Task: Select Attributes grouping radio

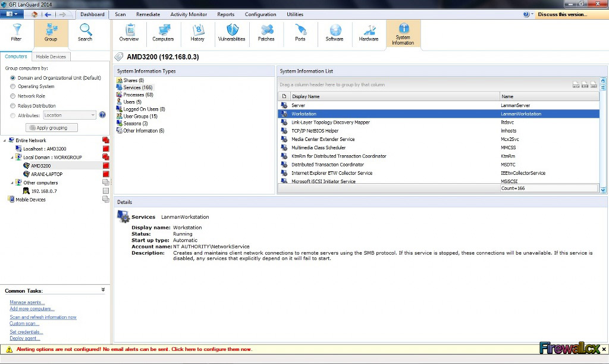Action: point(13,115)
